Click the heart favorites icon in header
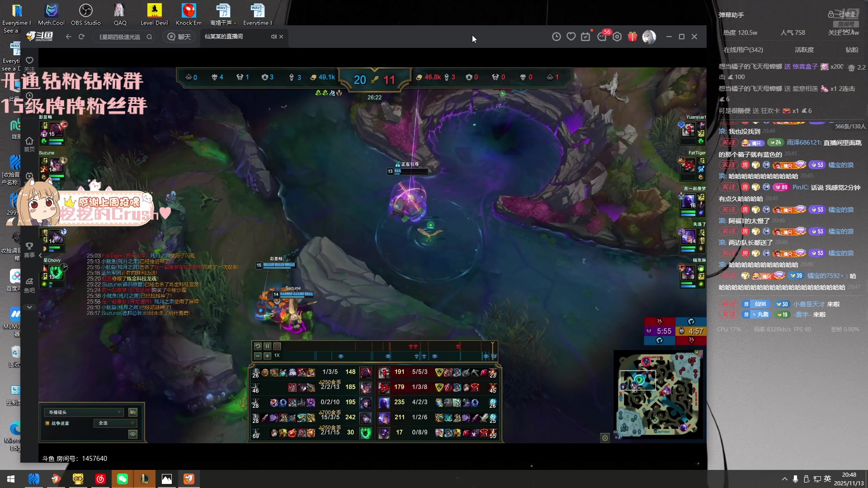 click(571, 37)
